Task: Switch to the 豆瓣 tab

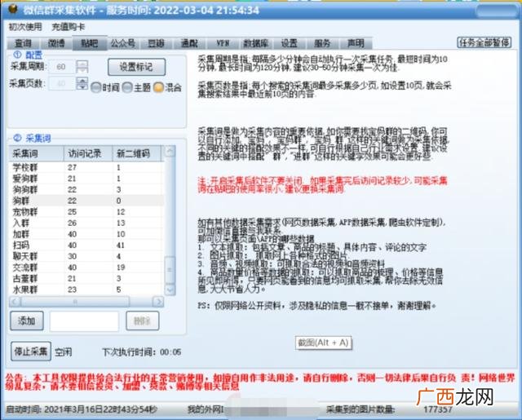Action: pos(156,43)
